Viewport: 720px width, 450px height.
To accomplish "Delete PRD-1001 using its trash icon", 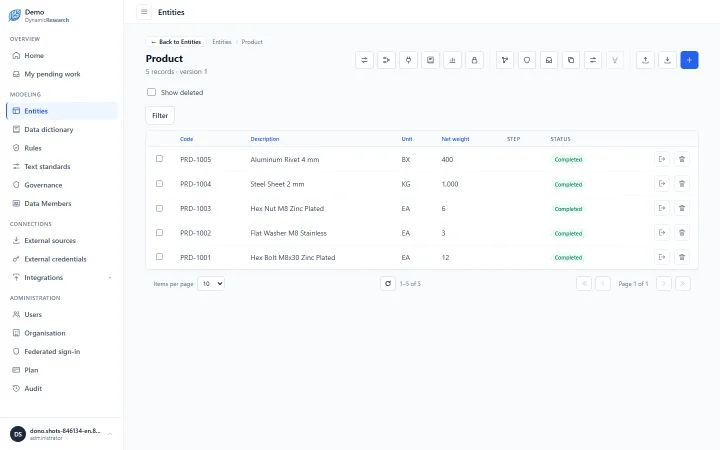I will coord(682,257).
